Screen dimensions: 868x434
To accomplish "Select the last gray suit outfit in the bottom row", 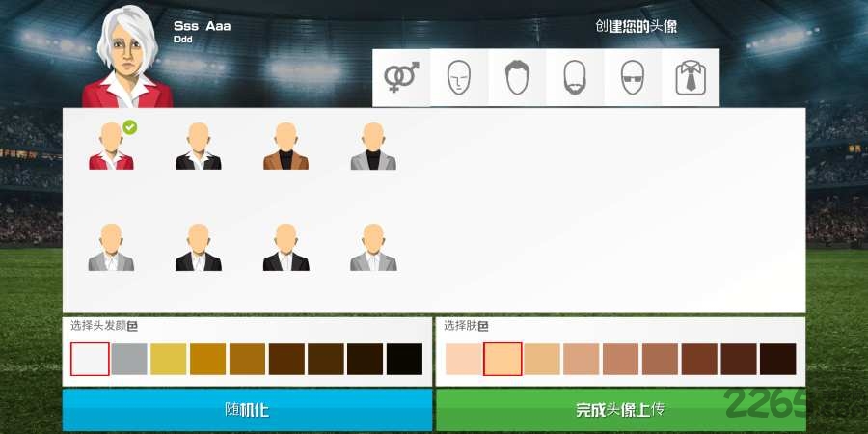I will 373,248.
